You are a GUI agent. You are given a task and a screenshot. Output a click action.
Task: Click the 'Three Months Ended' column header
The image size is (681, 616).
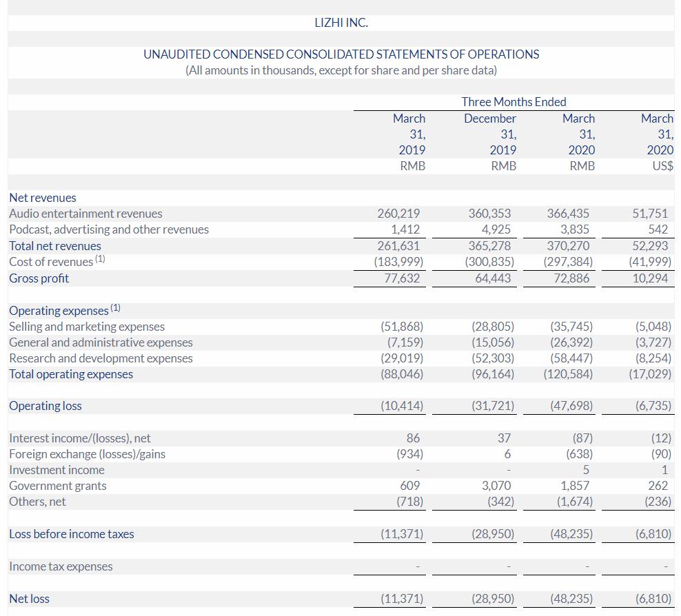click(x=514, y=101)
